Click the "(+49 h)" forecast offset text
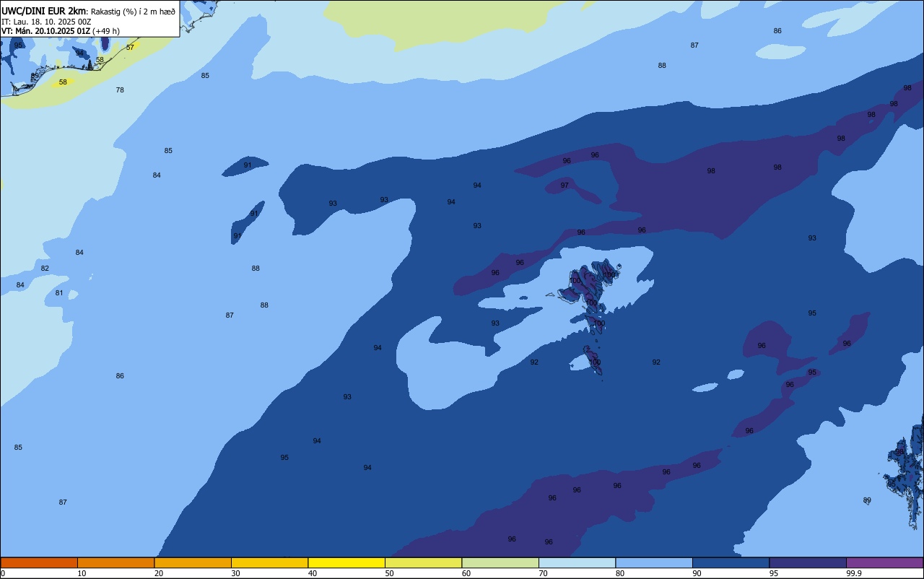Image resolution: width=924 pixels, height=579 pixels. coord(106,31)
